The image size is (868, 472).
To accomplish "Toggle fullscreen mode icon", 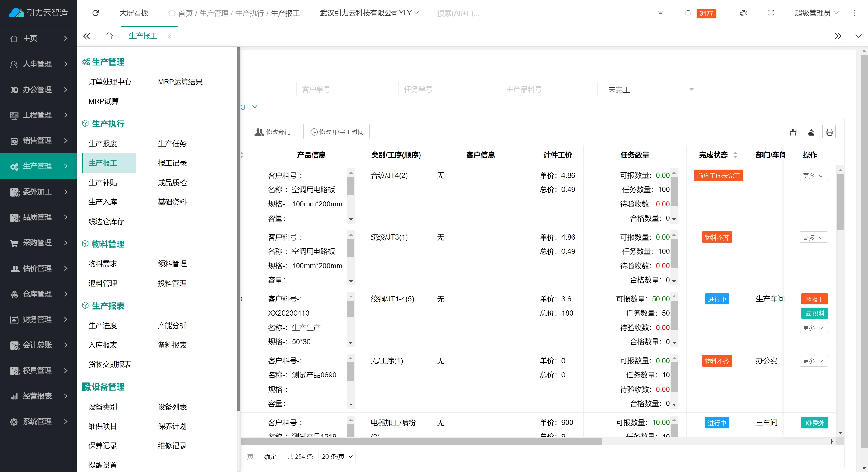I will pyautogui.click(x=771, y=13).
